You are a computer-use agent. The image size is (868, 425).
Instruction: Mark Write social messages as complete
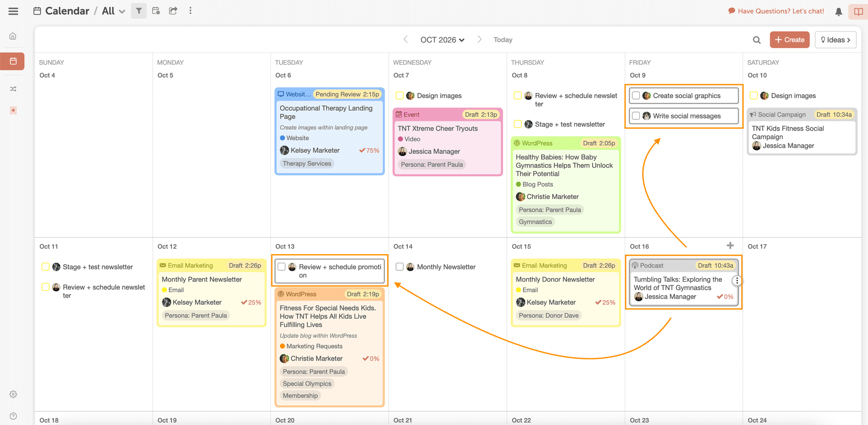click(x=636, y=116)
